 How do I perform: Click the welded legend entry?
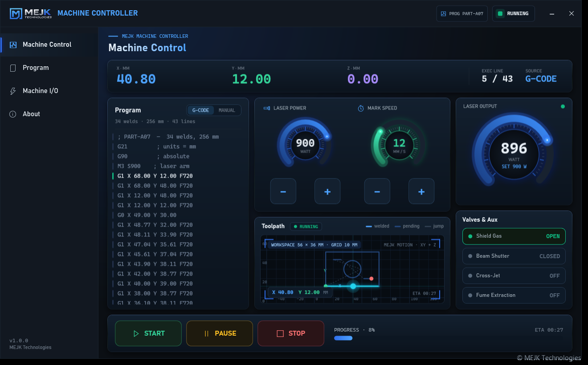tap(378, 226)
